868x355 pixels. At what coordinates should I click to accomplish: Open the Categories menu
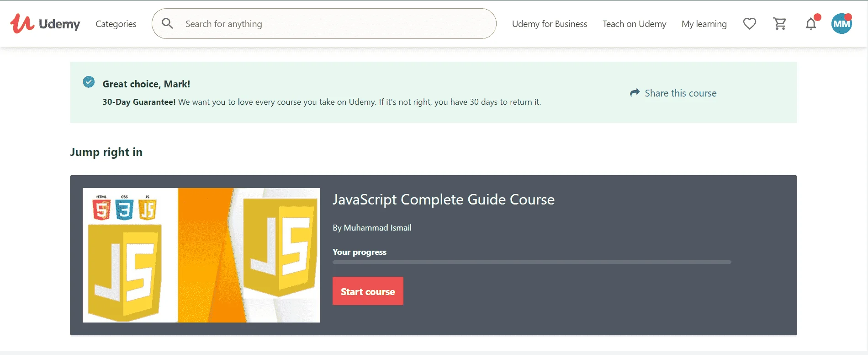coord(116,24)
